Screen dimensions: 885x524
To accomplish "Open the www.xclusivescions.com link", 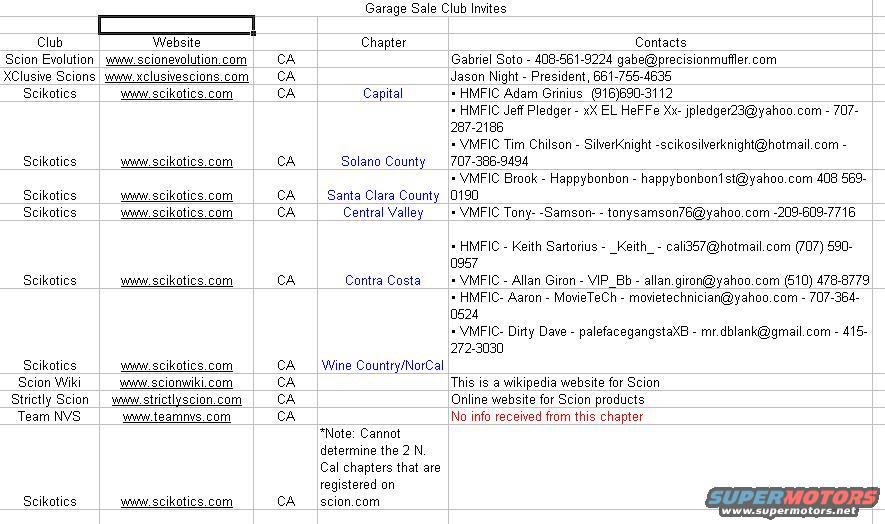I will click(x=176, y=77).
